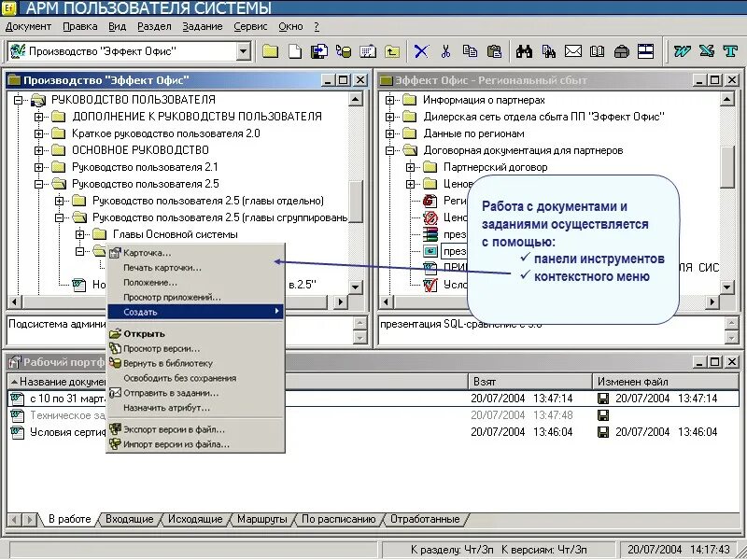Open the Производство "Эффект Офис" combo box dropdown
Image resolution: width=747 pixels, height=560 pixels.
tap(244, 51)
